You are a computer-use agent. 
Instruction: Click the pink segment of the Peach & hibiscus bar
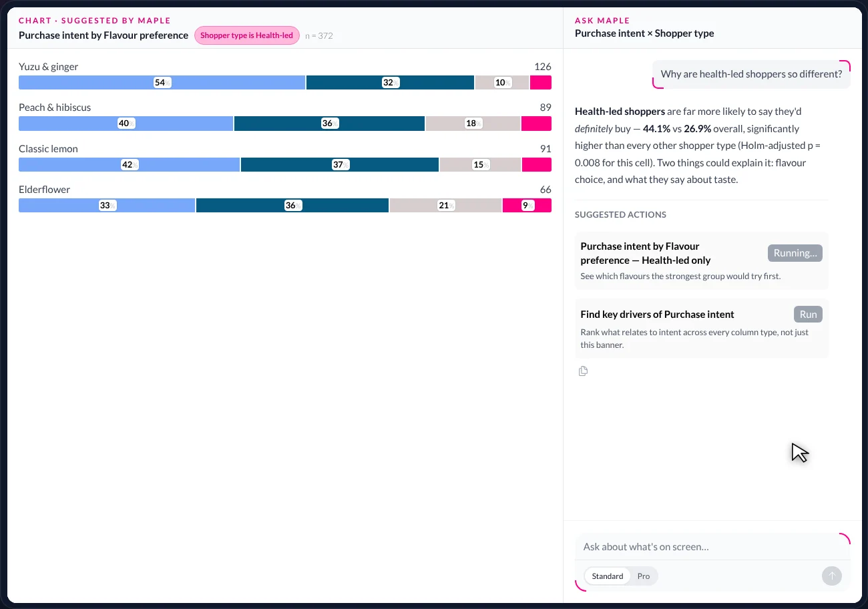(536, 124)
